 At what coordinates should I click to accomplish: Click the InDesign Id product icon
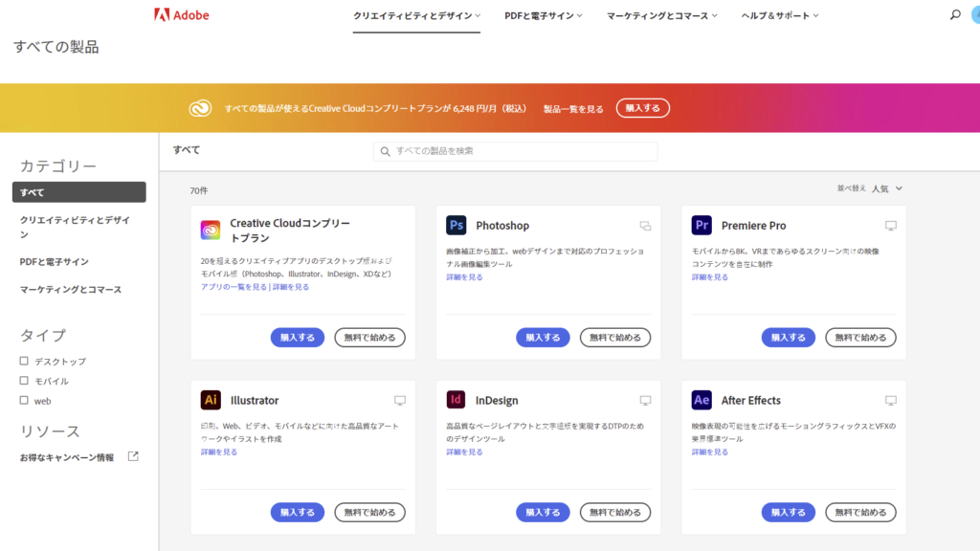(456, 400)
